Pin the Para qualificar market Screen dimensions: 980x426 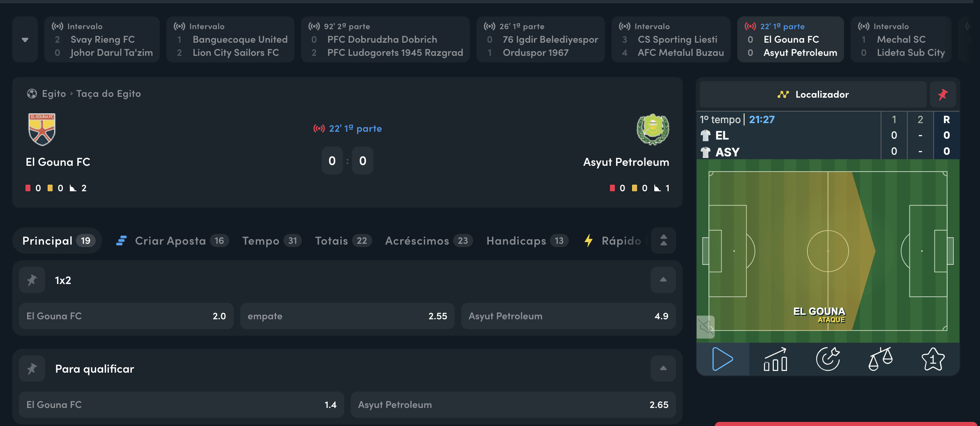[32, 369]
